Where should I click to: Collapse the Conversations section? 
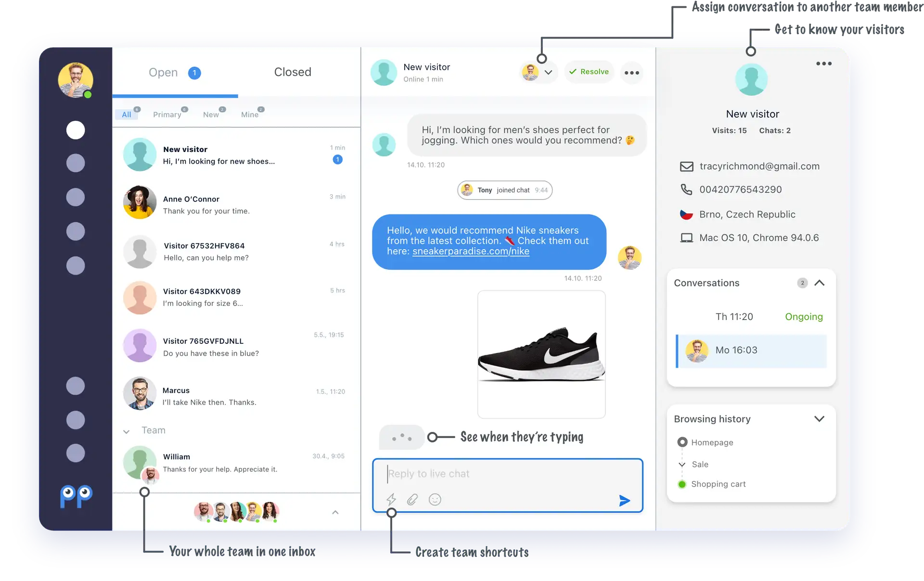pyautogui.click(x=820, y=283)
